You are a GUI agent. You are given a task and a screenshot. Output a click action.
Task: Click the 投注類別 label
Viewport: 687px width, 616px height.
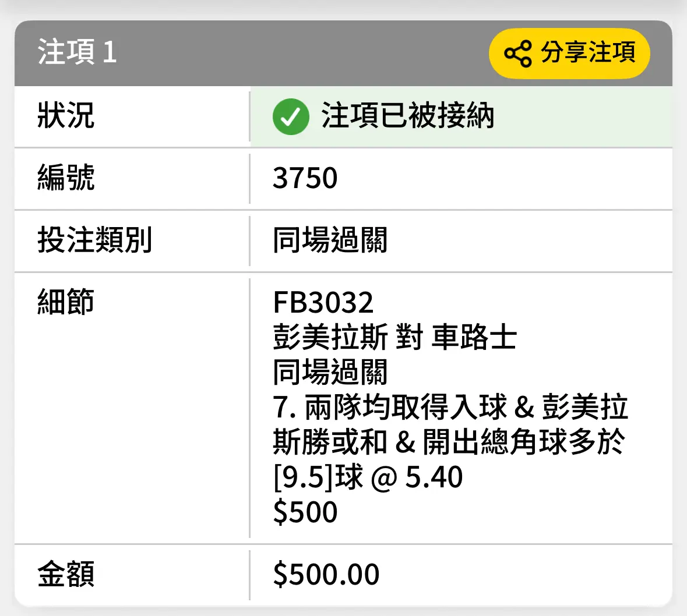click(94, 239)
